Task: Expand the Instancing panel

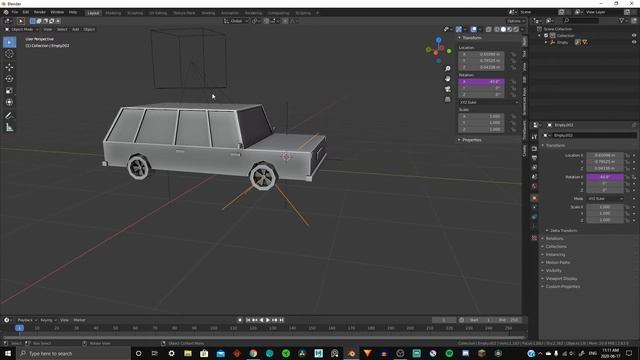Action: tap(555, 255)
